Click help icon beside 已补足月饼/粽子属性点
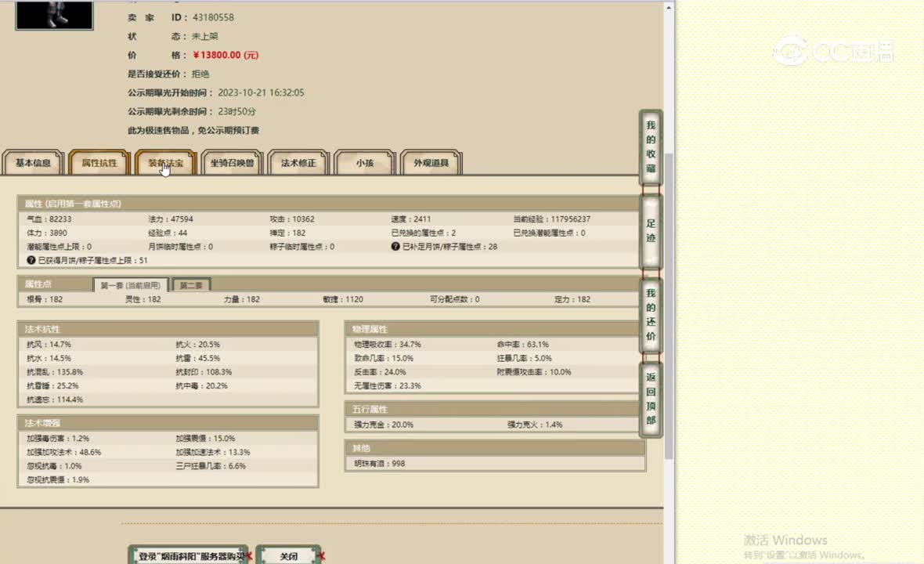The image size is (924, 564). click(x=395, y=246)
